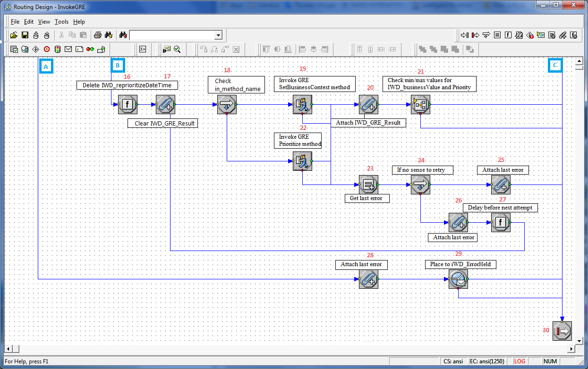Open the Tools menu
The image size is (588, 369).
click(61, 22)
